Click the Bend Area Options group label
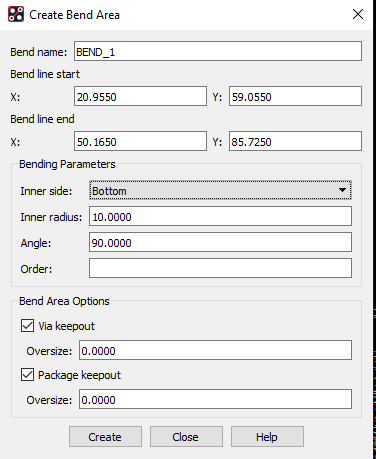Viewport: 376px width, 459px height. tap(64, 301)
